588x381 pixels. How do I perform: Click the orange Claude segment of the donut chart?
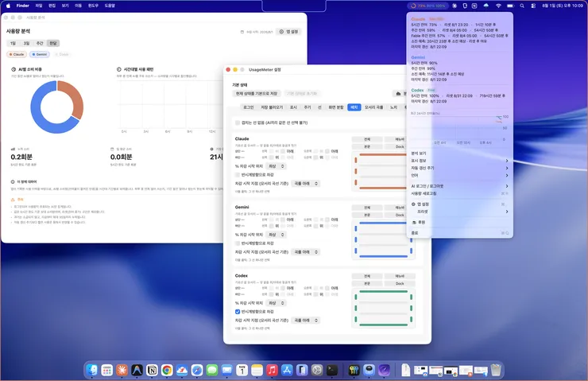pos(73,98)
